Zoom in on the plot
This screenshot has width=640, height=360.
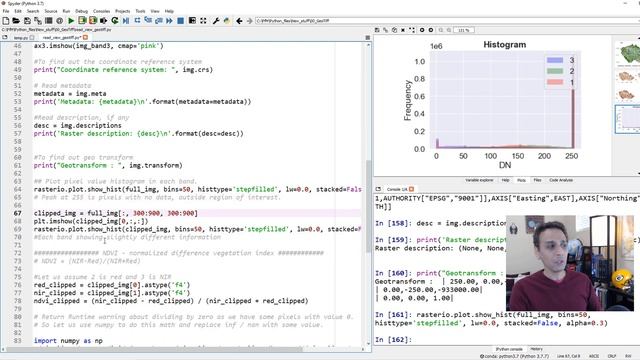(449, 30)
